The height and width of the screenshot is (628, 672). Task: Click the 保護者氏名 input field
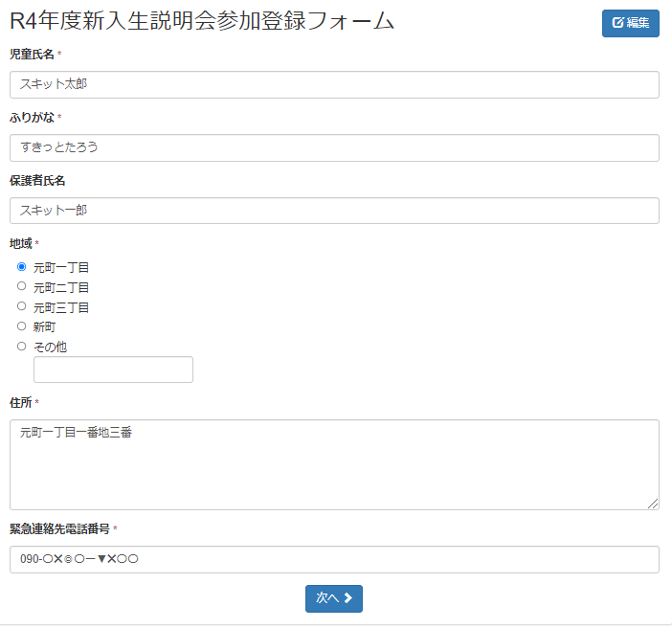click(x=334, y=211)
